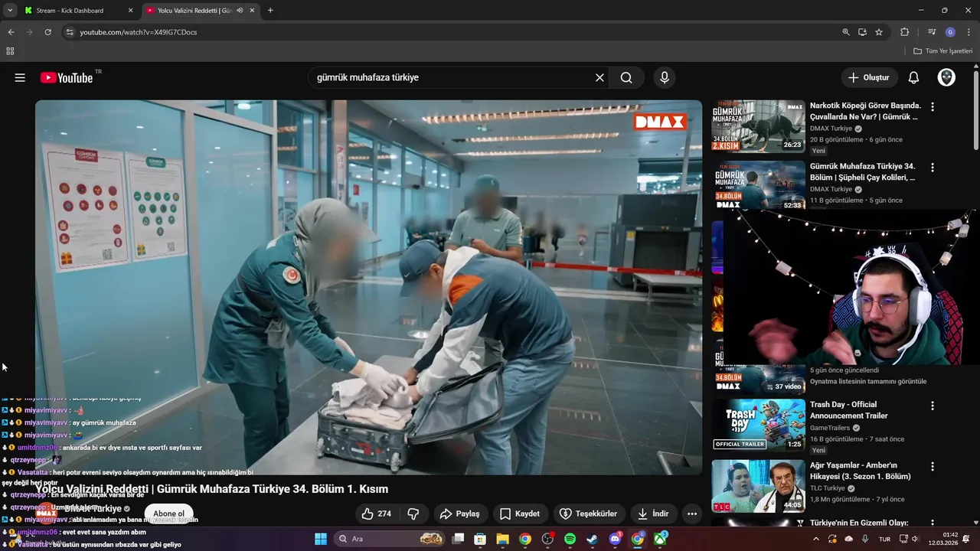Open Türkiye'nin En Gizemli Olayı video title
This screenshot has height=551, width=980.
(859, 523)
